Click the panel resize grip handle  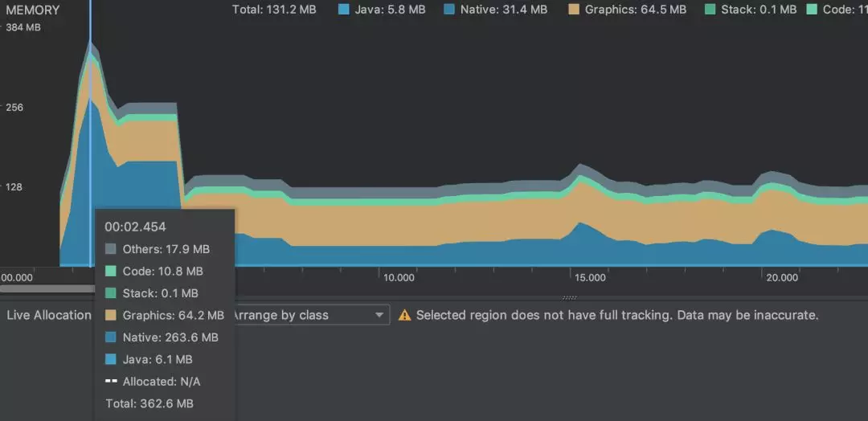click(569, 297)
